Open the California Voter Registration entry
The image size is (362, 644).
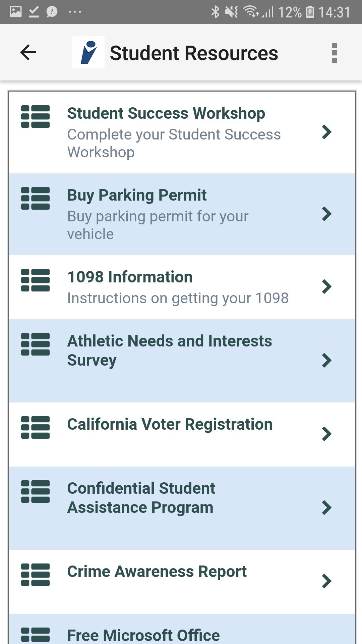pos(170,425)
